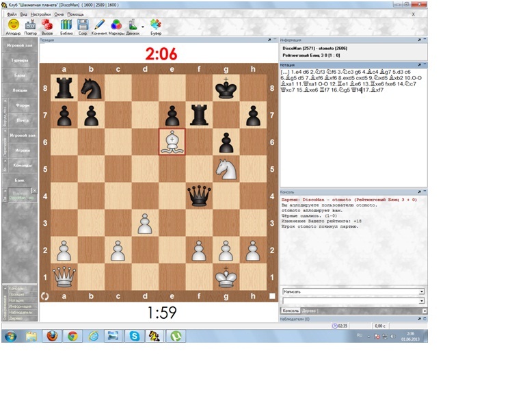Open the Базы sidebar button

pyautogui.click(x=19, y=75)
